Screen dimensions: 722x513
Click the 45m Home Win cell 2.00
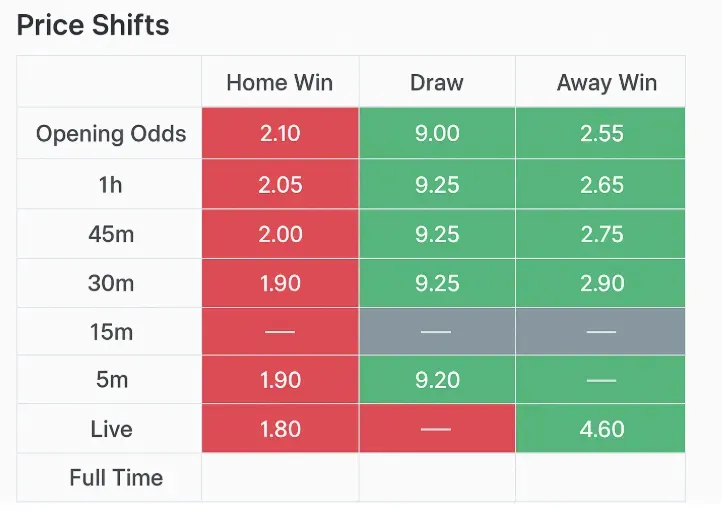pyautogui.click(x=279, y=234)
